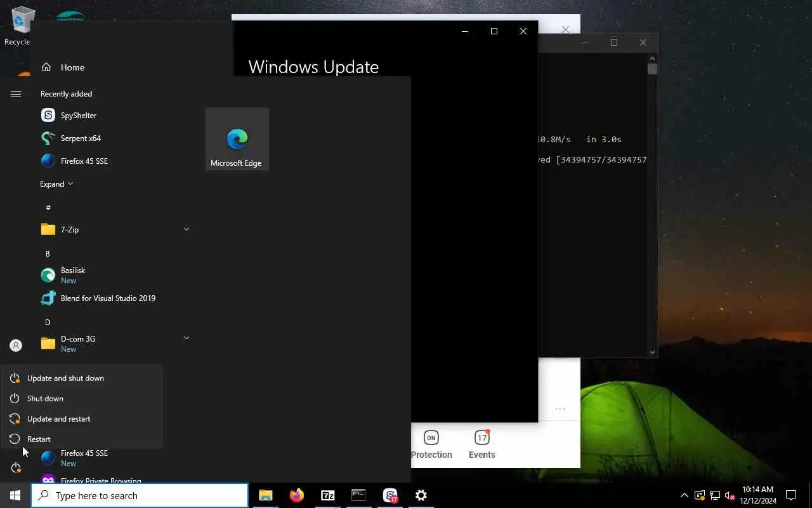Open Events tab in SpyShelter window

click(482, 444)
